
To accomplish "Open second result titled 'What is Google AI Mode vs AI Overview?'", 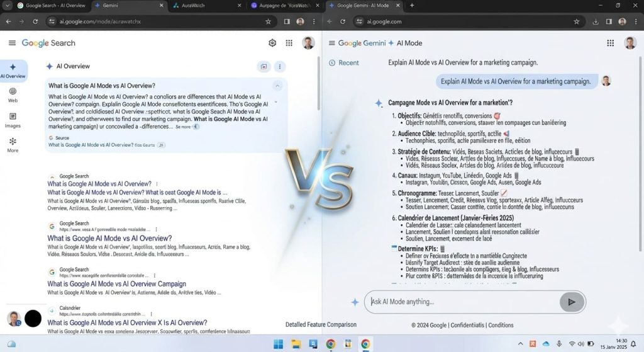I will tap(109, 238).
